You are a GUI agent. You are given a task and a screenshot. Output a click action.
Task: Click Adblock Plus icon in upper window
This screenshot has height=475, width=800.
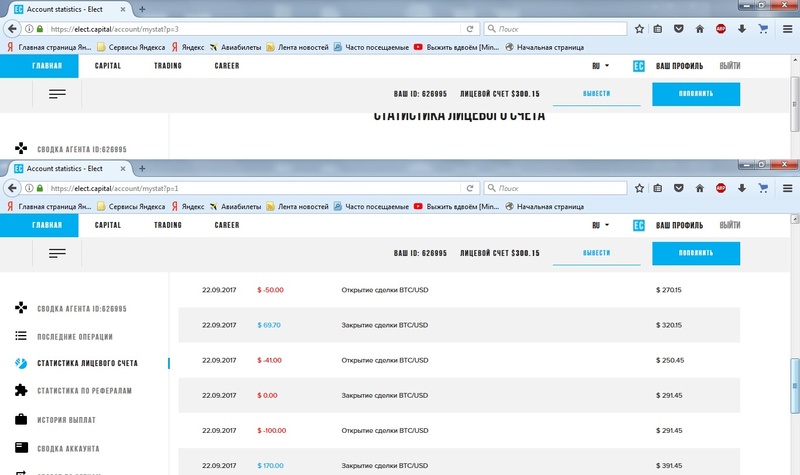point(720,29)
